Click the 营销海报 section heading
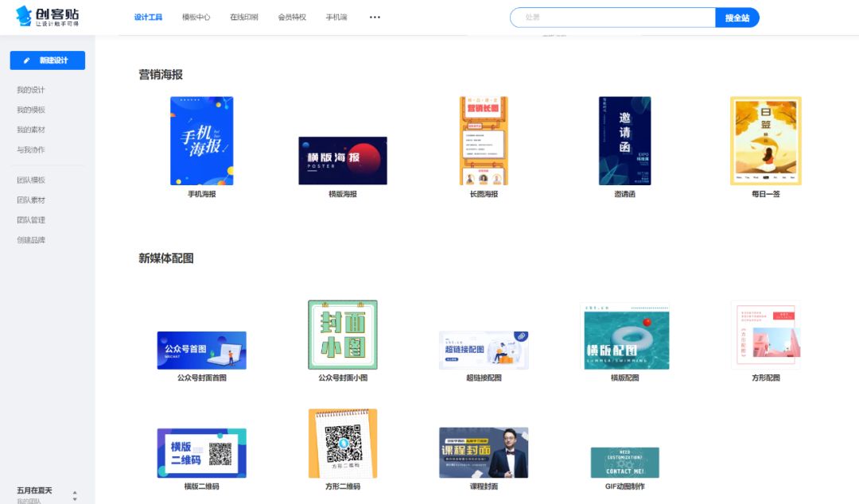 click(161, 75)
